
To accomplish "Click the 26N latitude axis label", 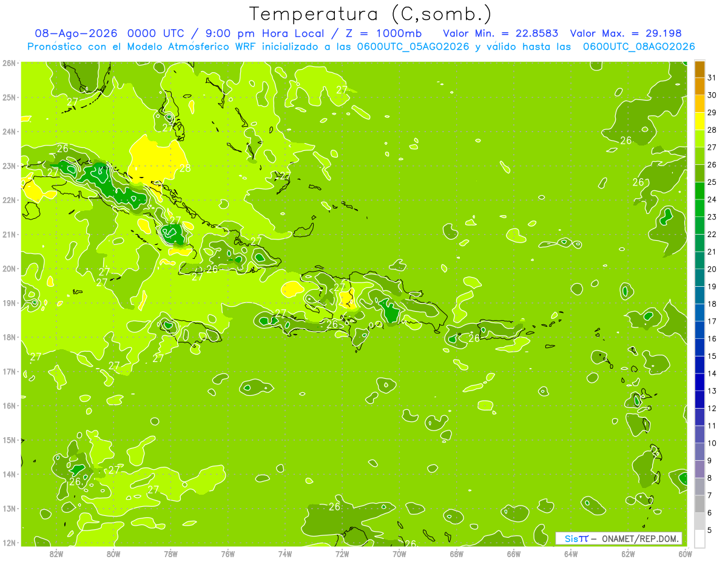I will 10,63.
